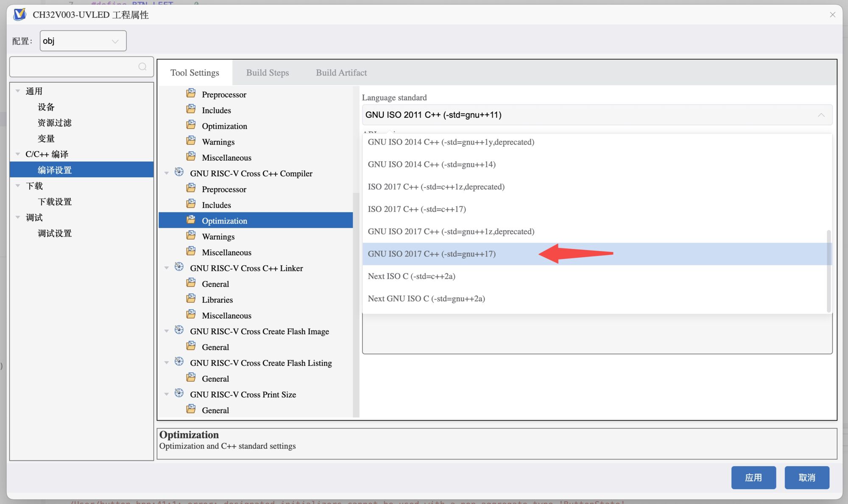Click the Create Flash Image tool icon
848x504 pixels.
[179, 330]
